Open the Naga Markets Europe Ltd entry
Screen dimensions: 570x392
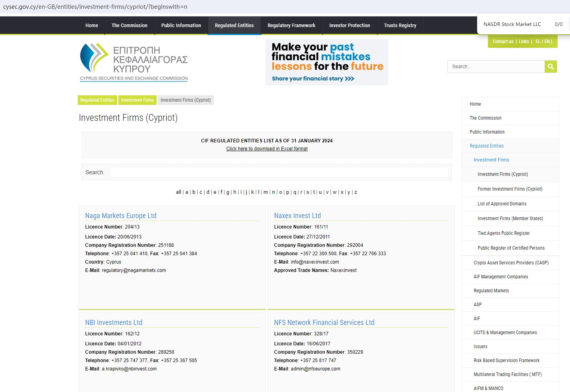(121, 216)
